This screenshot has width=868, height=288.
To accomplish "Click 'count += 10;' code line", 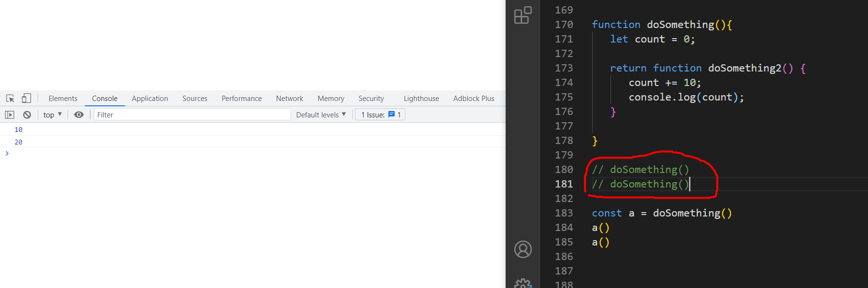I will 665,83.
